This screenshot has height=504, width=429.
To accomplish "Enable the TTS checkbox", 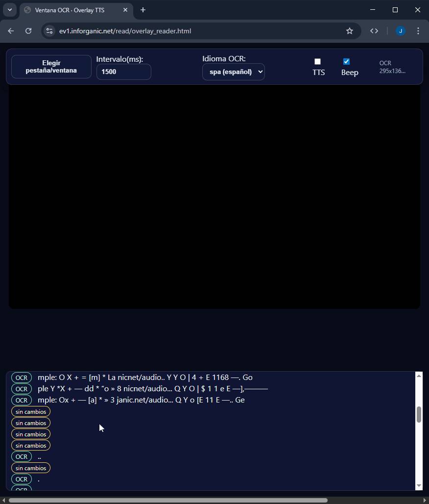I will click(x=317, y=62).
